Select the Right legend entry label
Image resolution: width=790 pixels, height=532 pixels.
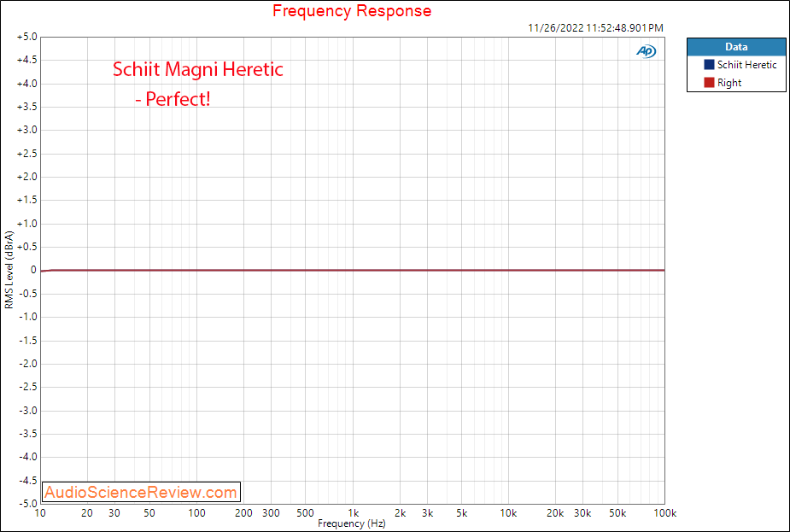pos(729,83)
